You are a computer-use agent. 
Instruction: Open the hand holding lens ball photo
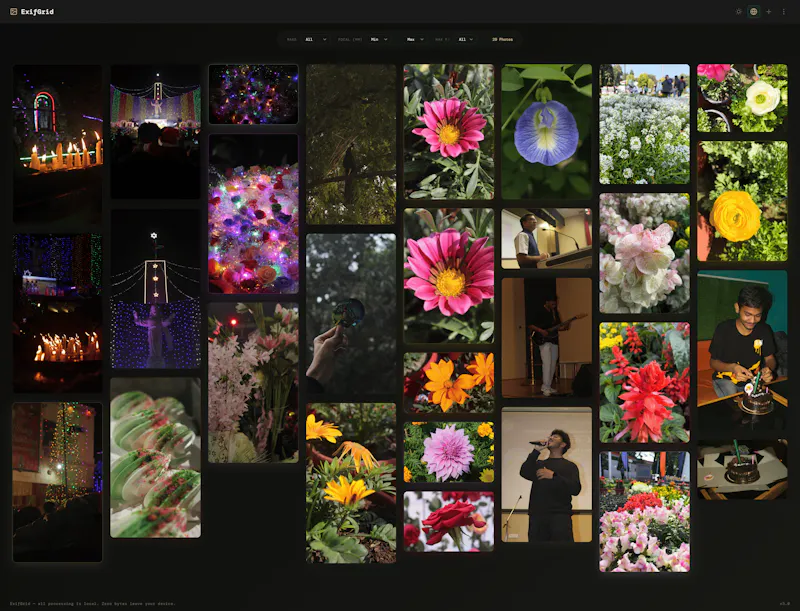coord(351,314)
